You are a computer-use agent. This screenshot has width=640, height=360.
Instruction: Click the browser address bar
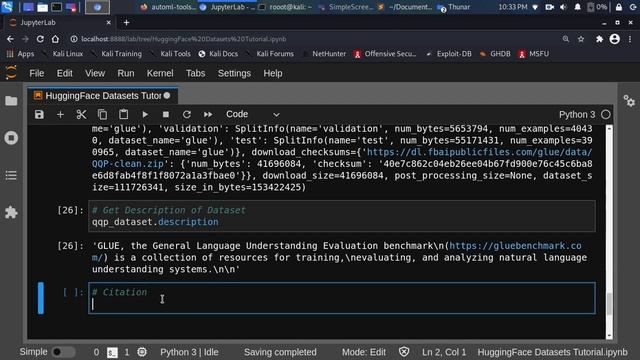[314, 39]
